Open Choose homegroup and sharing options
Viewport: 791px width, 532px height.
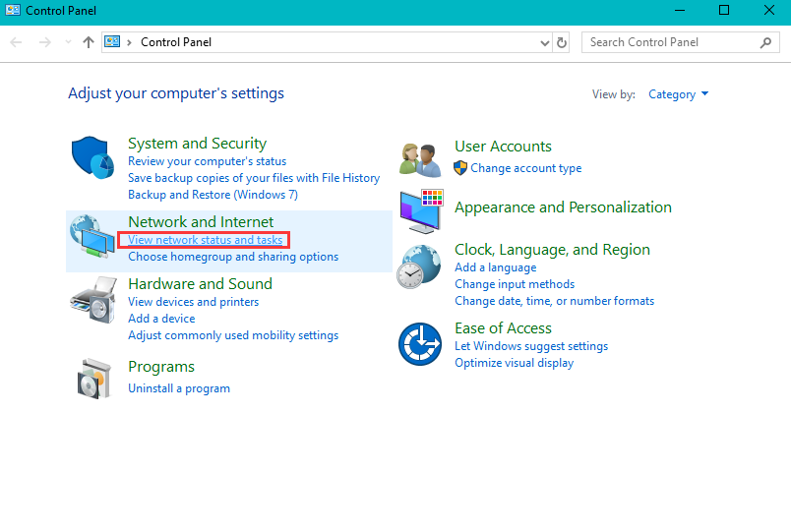(x=233, y=257)
